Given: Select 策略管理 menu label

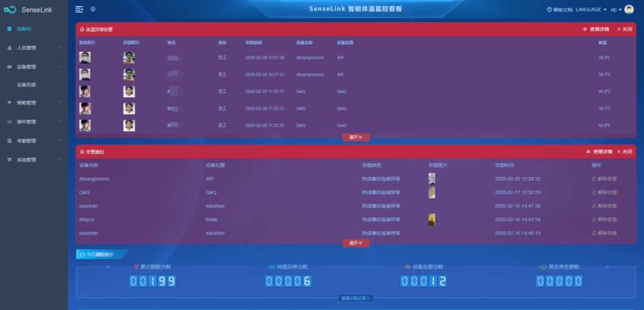Looking at the screenshot, I should (x=26, y=103).
